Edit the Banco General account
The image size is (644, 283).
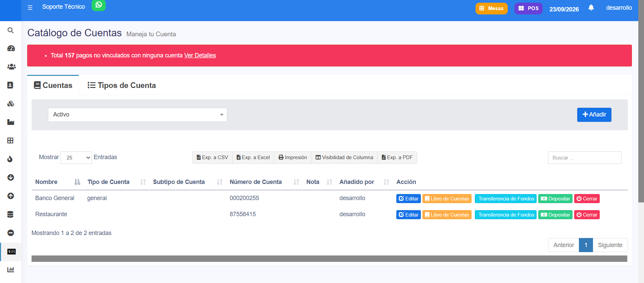click(408, 199)
